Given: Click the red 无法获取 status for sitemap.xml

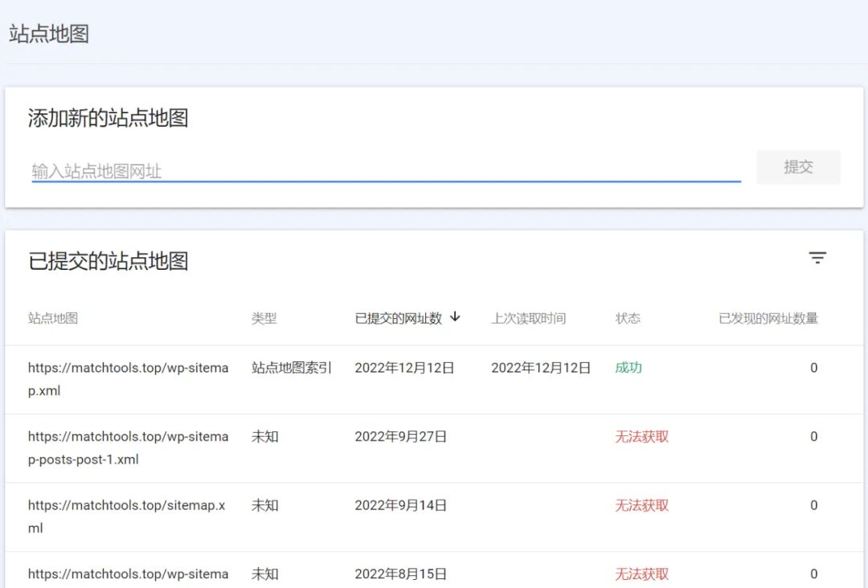Looking at the screenshot, I should (x=641, y=505).
